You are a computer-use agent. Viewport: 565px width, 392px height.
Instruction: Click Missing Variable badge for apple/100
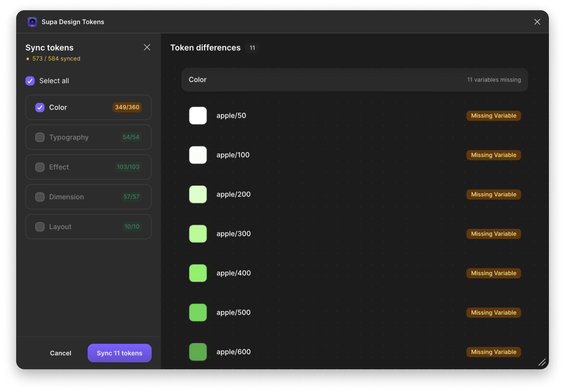pyautogui.click(x=493, y=155)
